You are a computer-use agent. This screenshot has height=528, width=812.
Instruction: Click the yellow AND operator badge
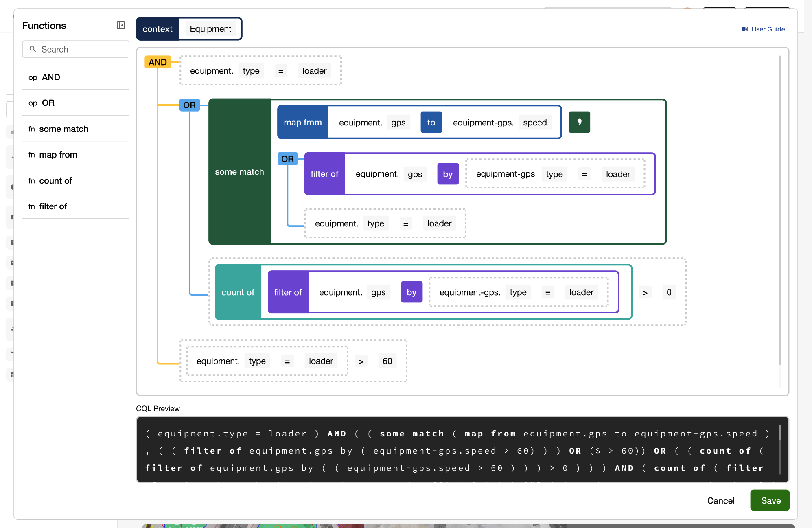(158, 62)
